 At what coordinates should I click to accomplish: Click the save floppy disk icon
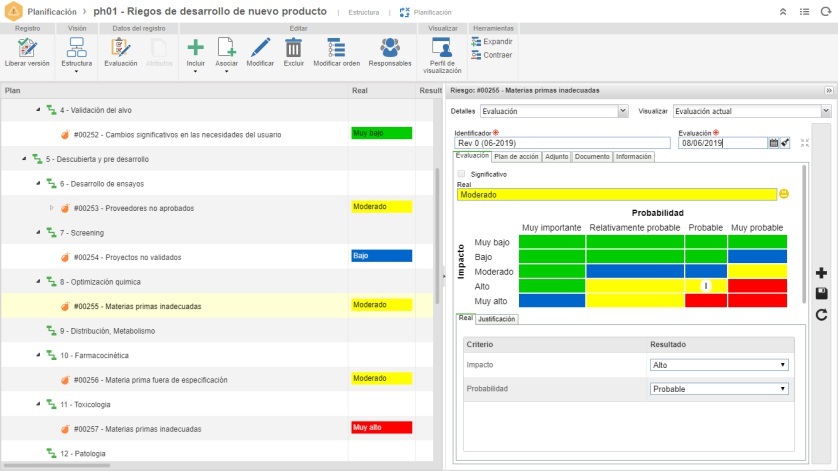click(x=821, y=293)
